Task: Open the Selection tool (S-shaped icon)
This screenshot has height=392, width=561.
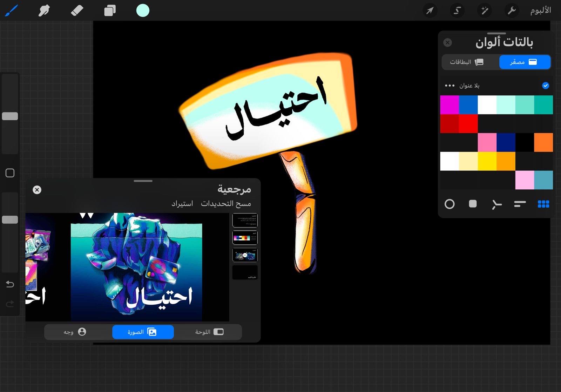Action: [457, 11]
